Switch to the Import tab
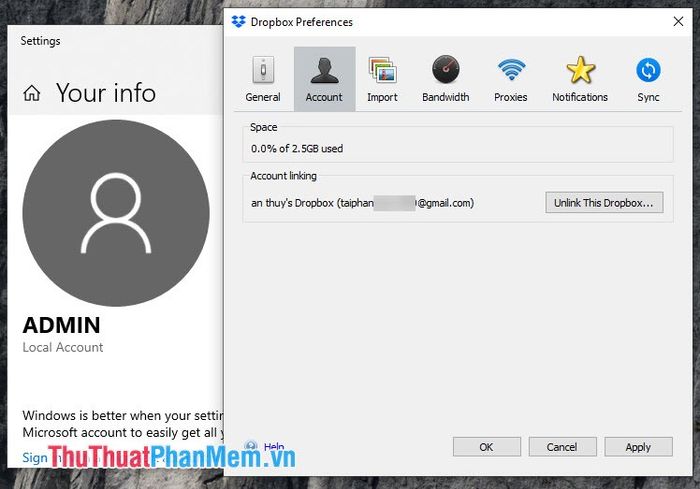 (x=382, y=79)
